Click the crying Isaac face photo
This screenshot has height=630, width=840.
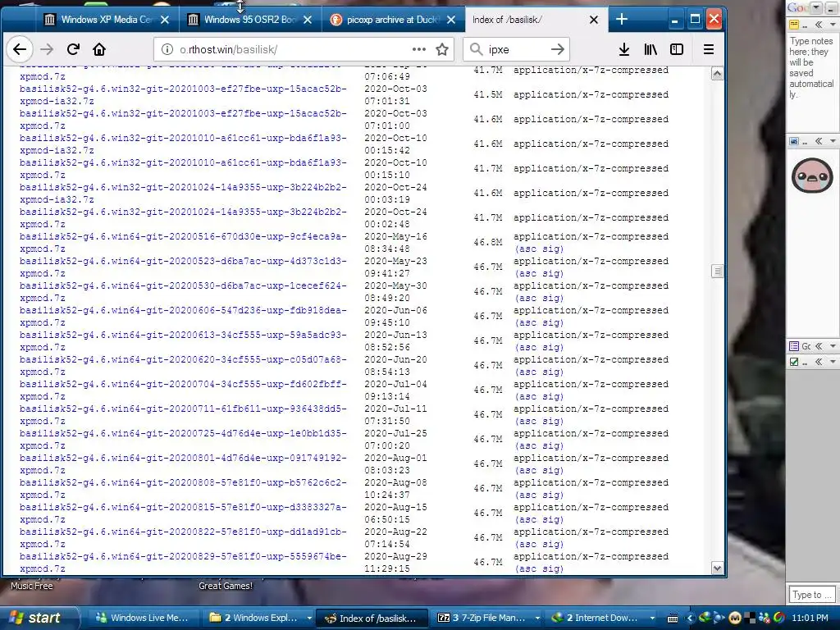[812, 176]
